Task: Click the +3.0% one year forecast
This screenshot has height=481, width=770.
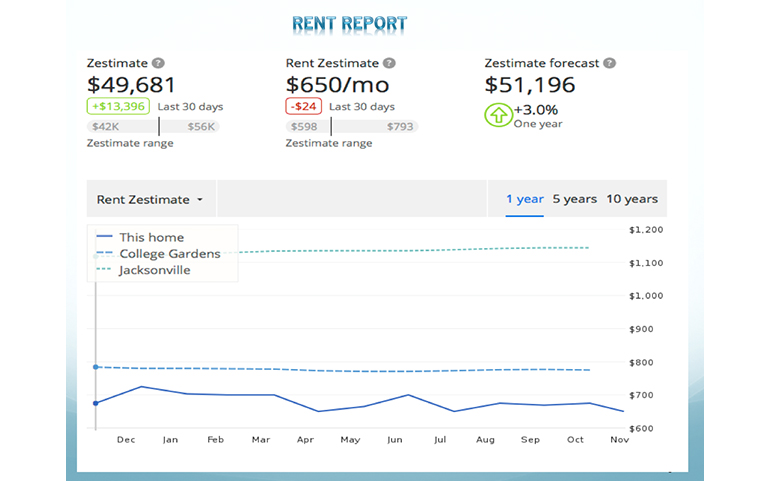Action: (x=535, y=110)
